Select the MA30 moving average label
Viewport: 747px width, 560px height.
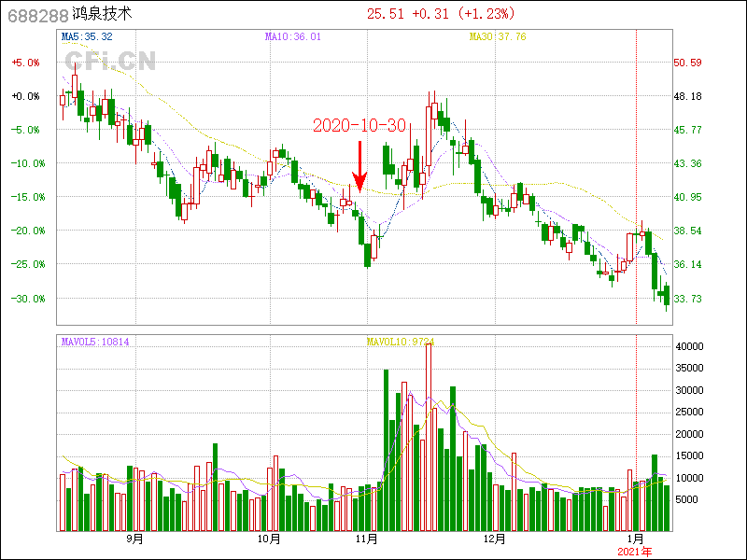499,36
